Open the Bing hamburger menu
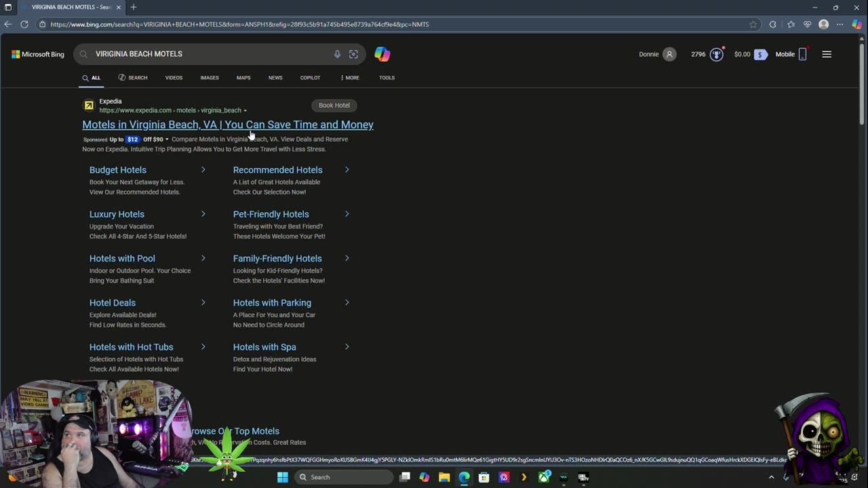Image resolution: width=868 pixels, height=488 pixels. tap(827, 54)
